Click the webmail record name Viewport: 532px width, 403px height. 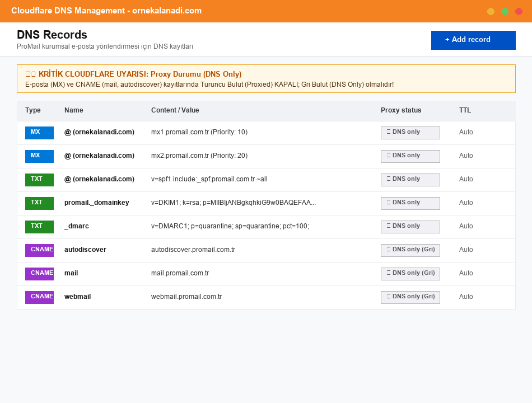(x=78, y=297)
